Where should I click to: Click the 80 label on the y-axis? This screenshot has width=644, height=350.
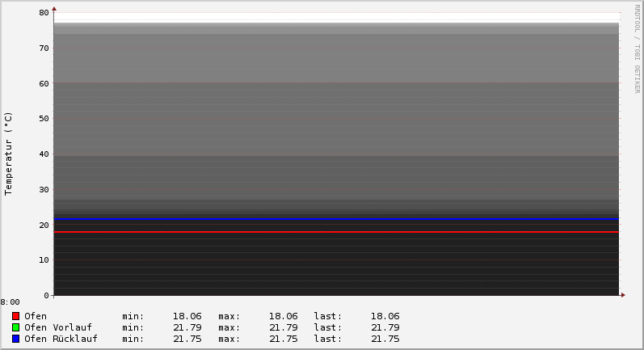coord(44,13)
